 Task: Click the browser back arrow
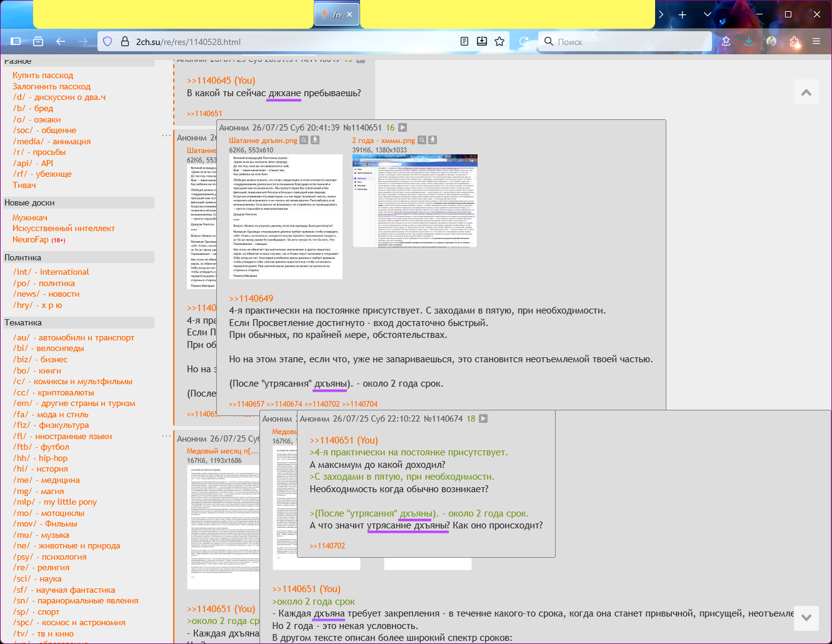pos(61,41)
